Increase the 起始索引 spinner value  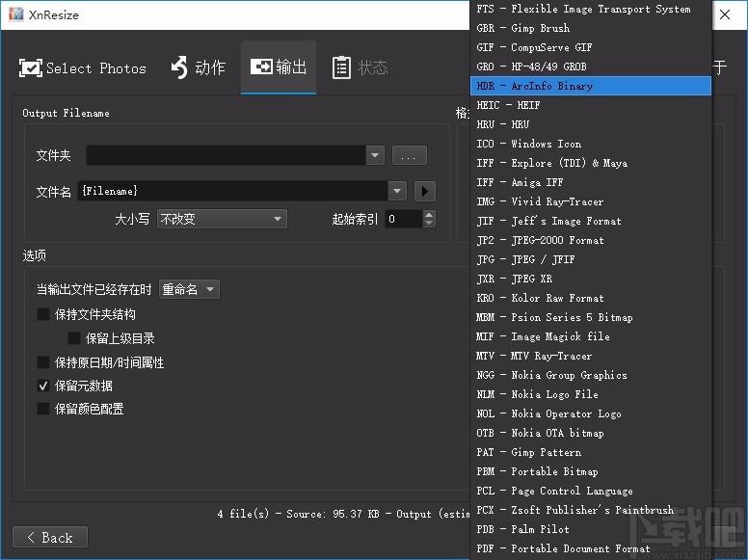[x=429, y=215]
